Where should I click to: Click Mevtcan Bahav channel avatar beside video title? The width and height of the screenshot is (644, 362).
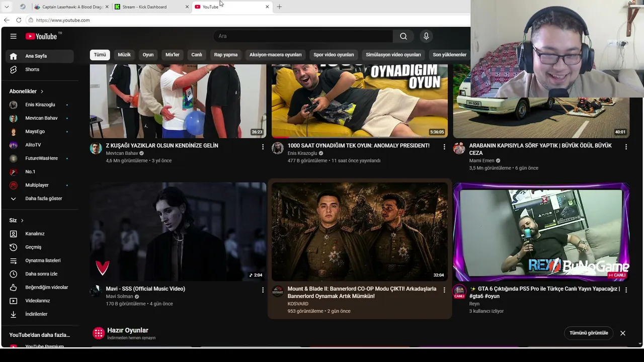[x=96, y=148]
